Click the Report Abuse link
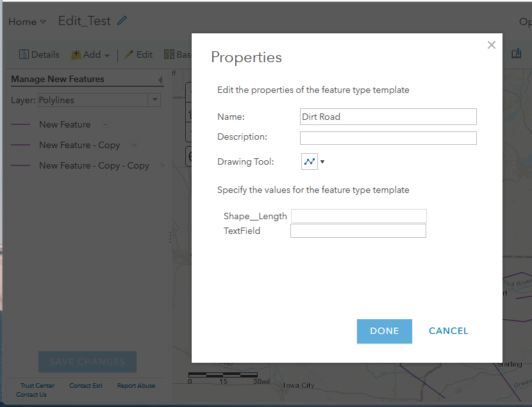Image resolution: width=532 pixels, height=407 pixels. pyautogui.click(x=136, y=385)
